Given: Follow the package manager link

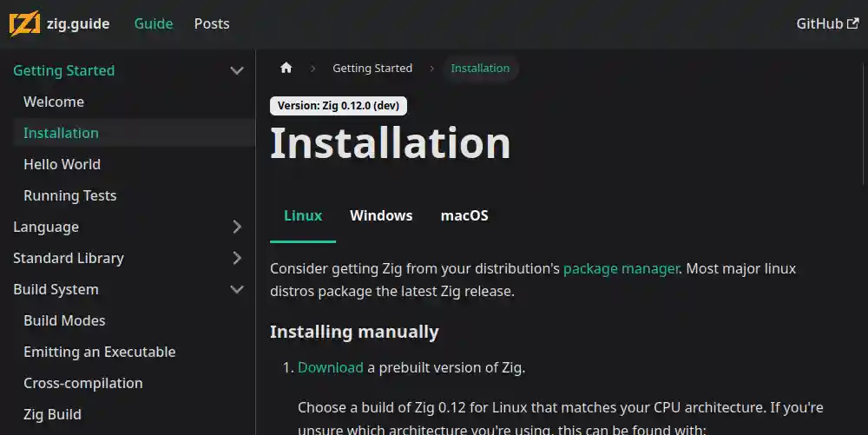Looking at the screenshot, I should [x=621, y=269].
